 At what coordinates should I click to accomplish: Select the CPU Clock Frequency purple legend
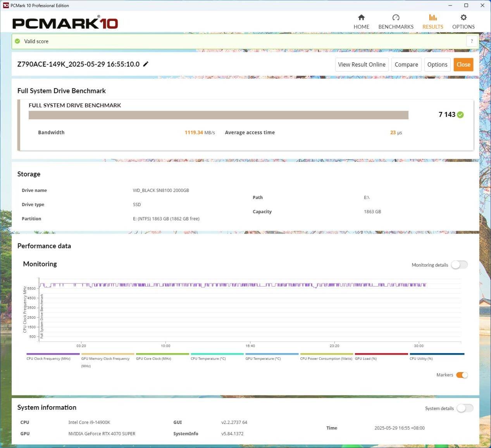coord(53,354)
